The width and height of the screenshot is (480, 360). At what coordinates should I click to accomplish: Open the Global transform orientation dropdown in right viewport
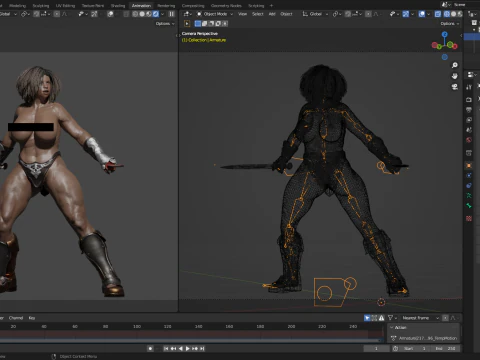315,14
